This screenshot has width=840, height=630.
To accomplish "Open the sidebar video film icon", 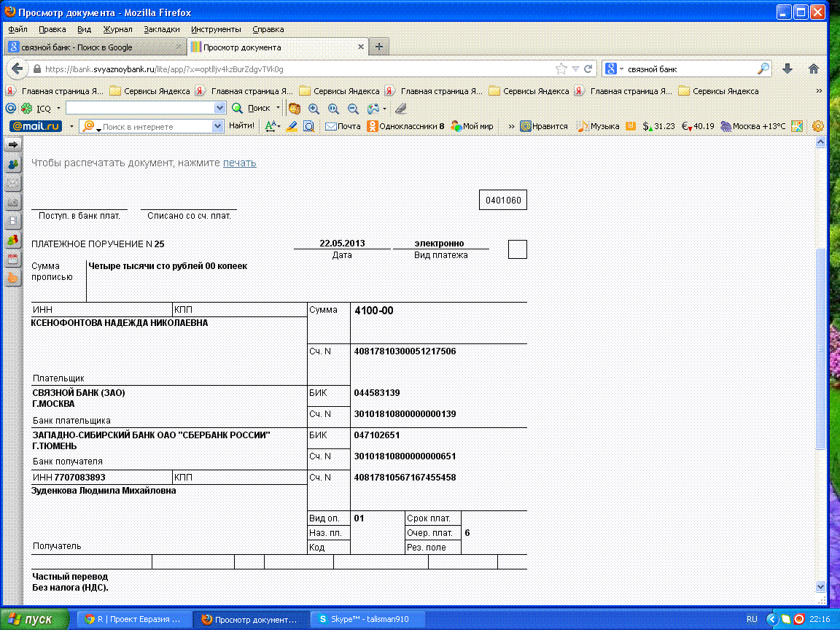I will click(x=13, y=221).
